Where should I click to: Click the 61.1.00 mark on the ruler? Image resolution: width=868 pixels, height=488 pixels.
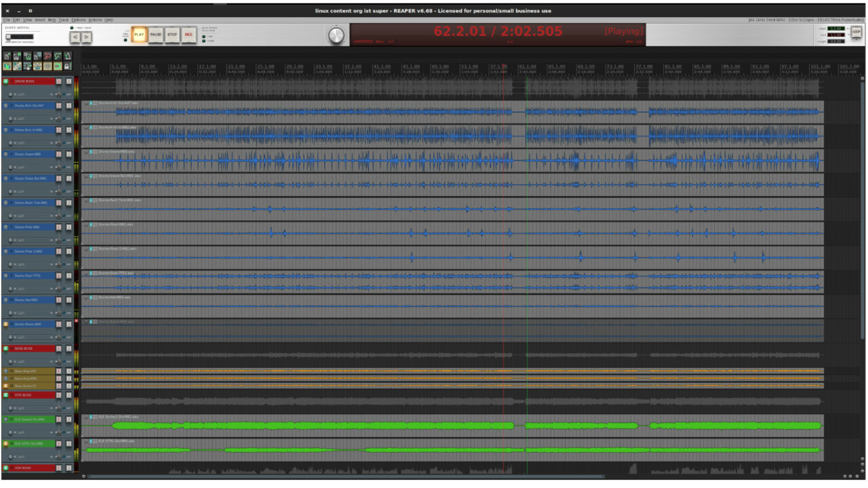click(528, 66)
